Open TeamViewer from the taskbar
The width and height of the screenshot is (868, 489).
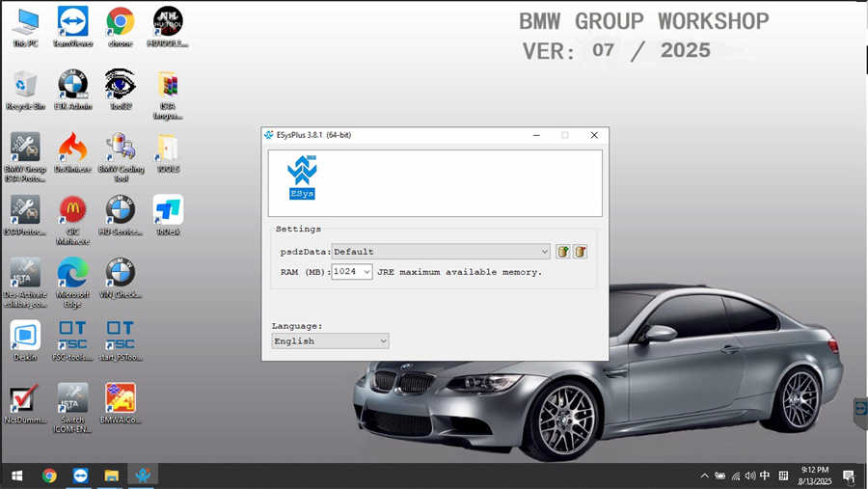(80, 475)
